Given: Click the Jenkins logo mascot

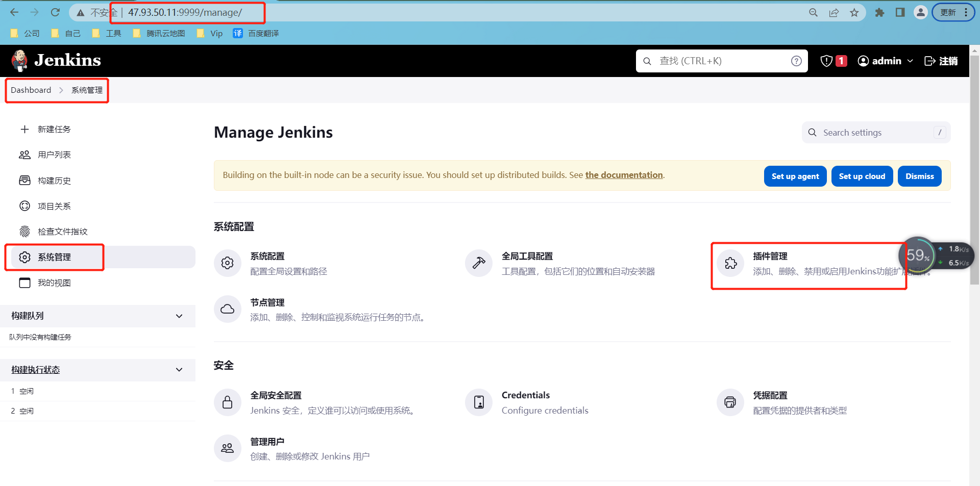Looking at the screenshot, I should click(20, 61).
